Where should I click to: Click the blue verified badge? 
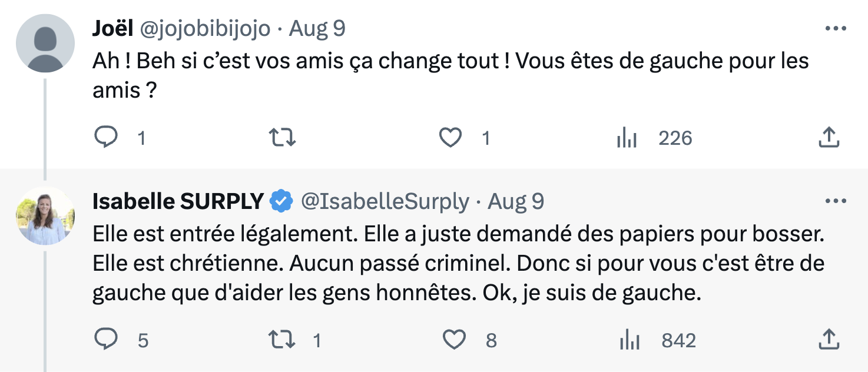coord(281,202)
